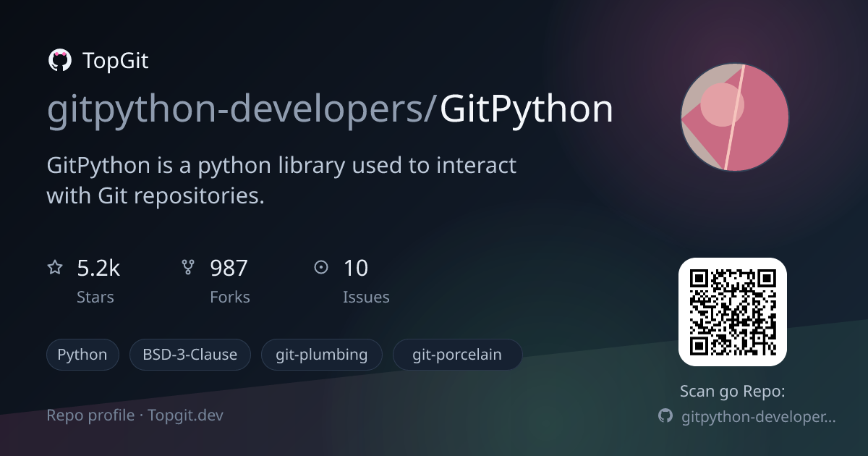Click the GitHub icon under Scan go Repo

tap(665, 416)
